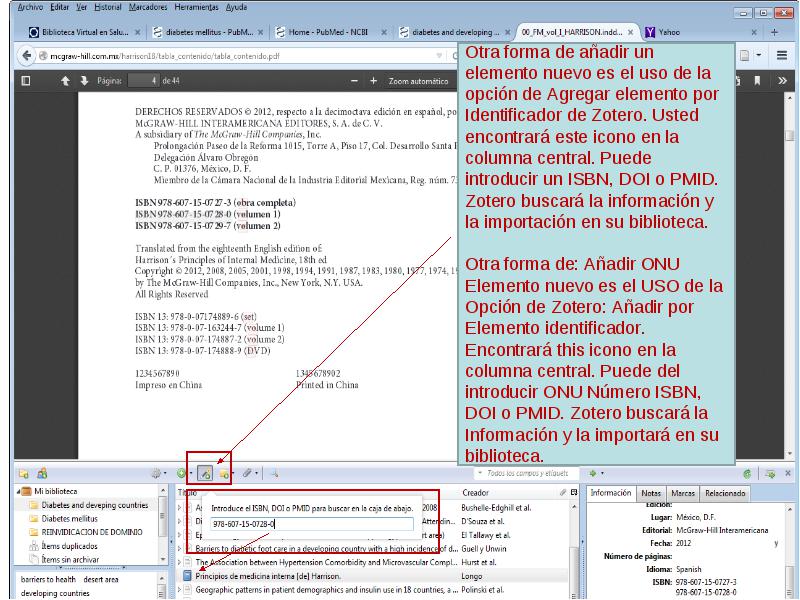This screenshot has width=800, height=600.
Task: Click the 'desert area' tag
Action: [x=101, y=580]
